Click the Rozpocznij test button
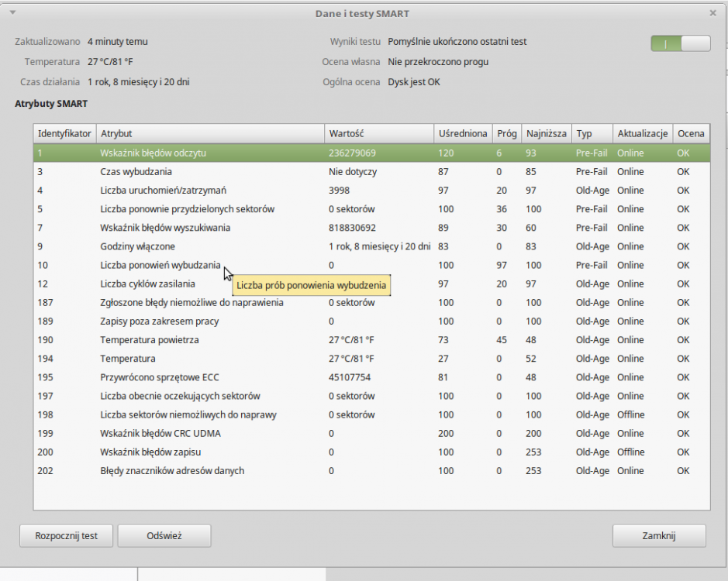The image size is (728, 581). (x=67, y=535)
